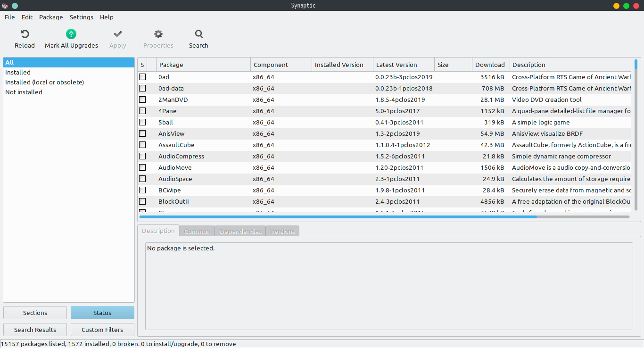Toggle the AnisView status checkbox
Screen dimensions: 644x348
[x=142, y=133]
